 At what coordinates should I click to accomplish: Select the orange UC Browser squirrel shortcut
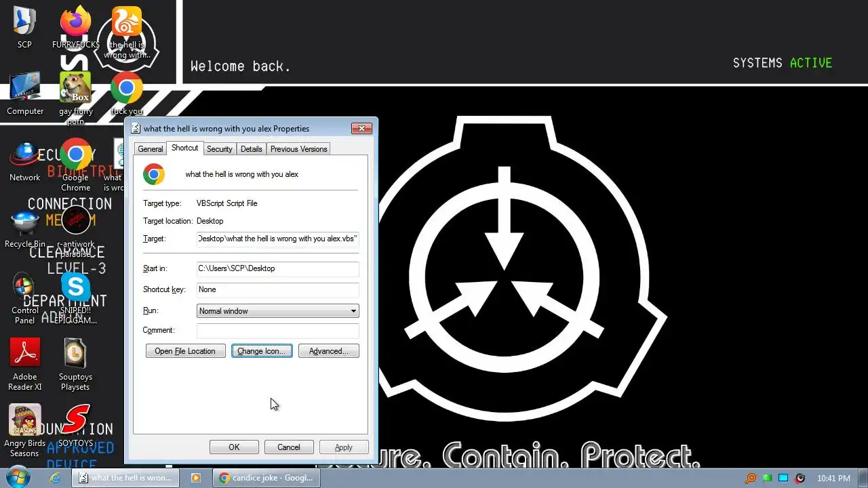tap(127, 22)
